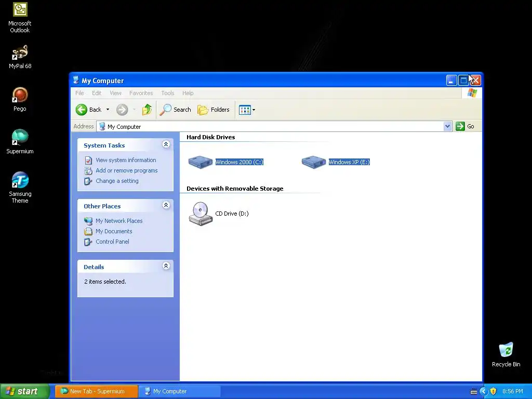Click My Computer taskbar button
The image size is (532, 399).
pos(180,391)
